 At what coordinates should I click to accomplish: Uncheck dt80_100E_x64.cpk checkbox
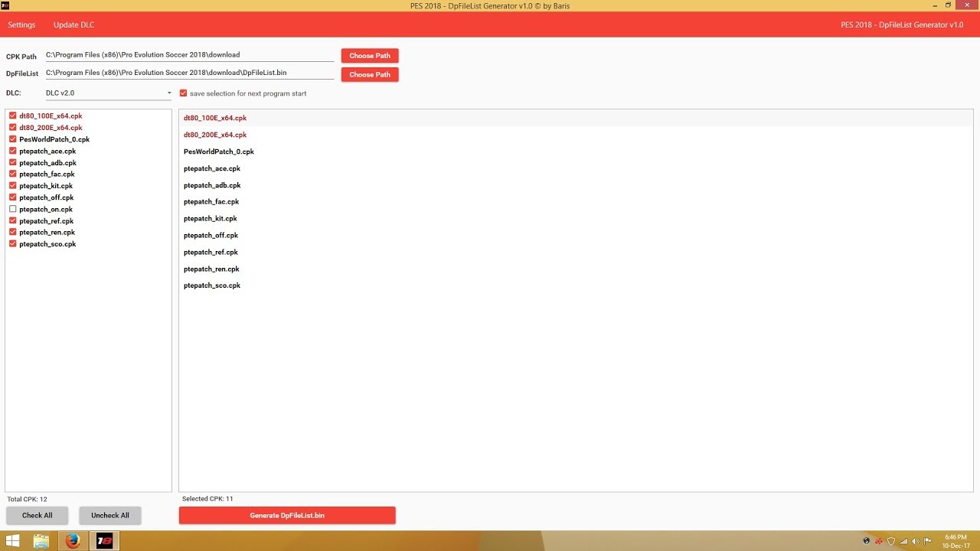coord(13,116)
